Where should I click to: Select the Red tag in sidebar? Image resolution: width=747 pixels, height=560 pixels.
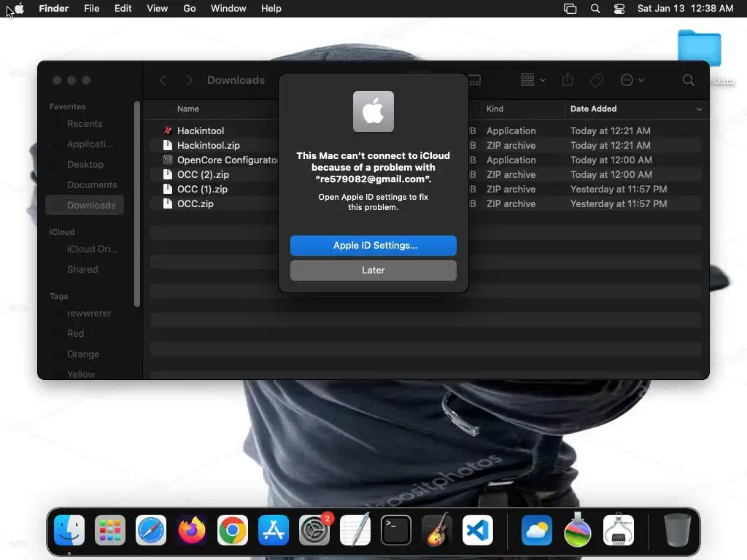[x=85, y=333]
